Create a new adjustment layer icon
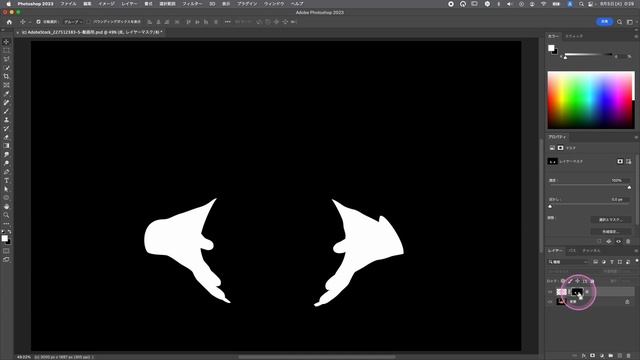Screen dimensions: 640x360 [602, 356]
